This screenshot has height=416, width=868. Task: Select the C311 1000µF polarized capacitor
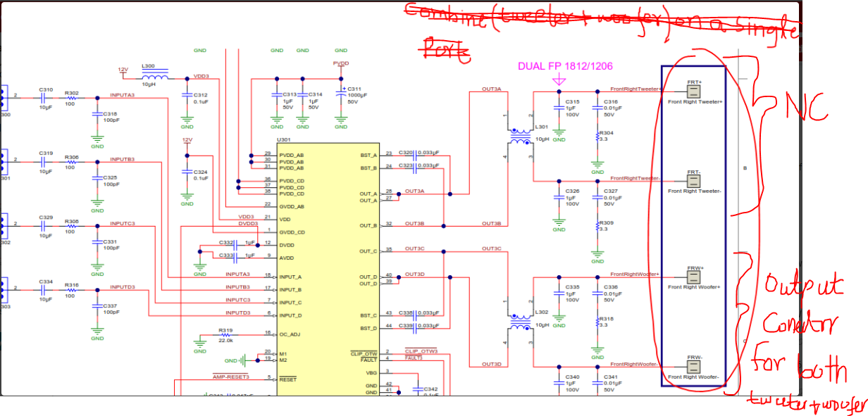(341, 94)
